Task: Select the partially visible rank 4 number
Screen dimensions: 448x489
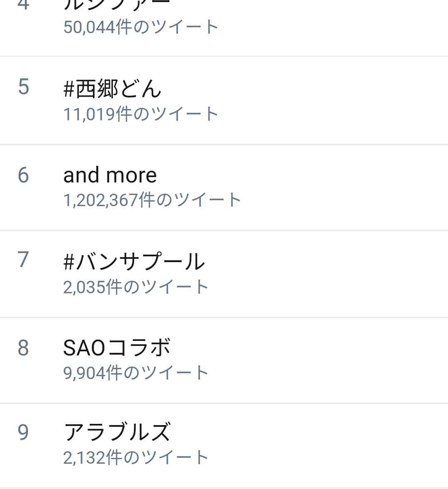Action: (x=23, y=5)
